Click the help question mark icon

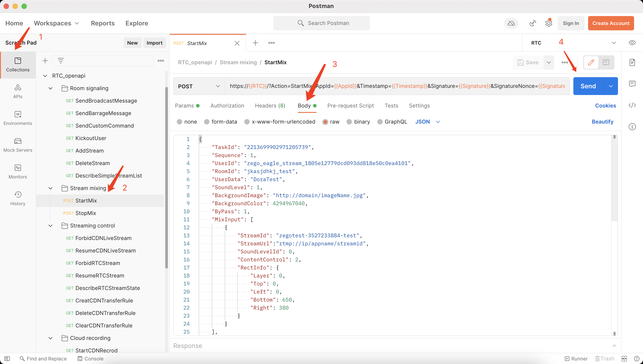[x=637, y=358]
